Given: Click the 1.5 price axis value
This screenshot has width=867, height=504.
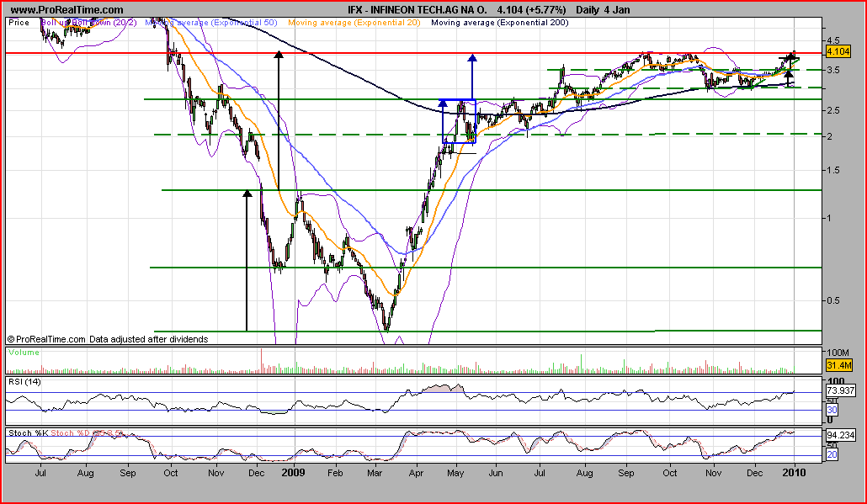Looking at the screenshot, I should point(832,170).
